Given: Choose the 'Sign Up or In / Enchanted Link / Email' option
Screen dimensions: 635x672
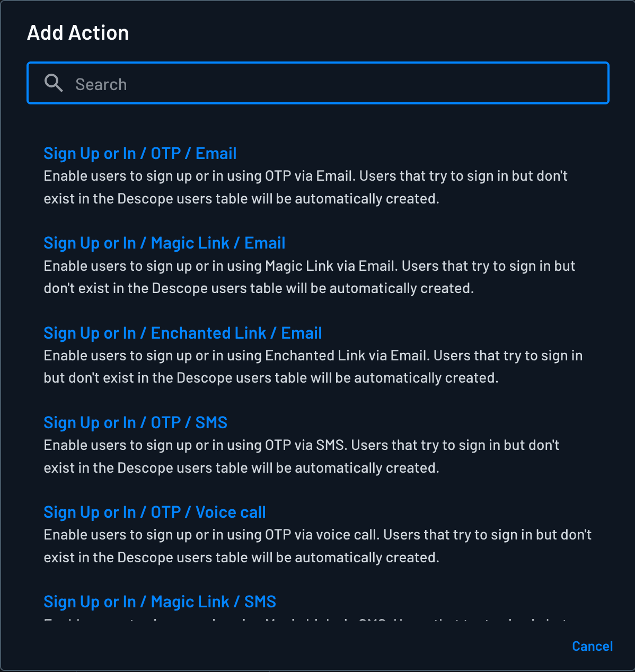Looking at the screenshot, I should [x=182, y=333].
